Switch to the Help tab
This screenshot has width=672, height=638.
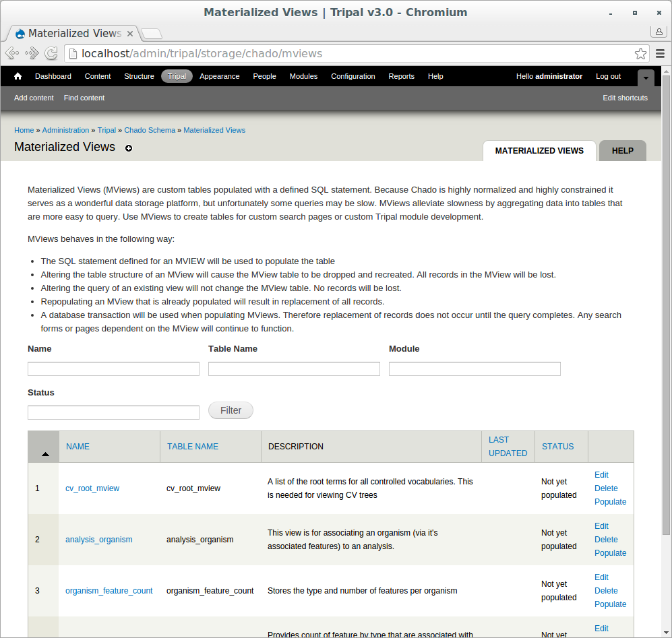[622, 151]
